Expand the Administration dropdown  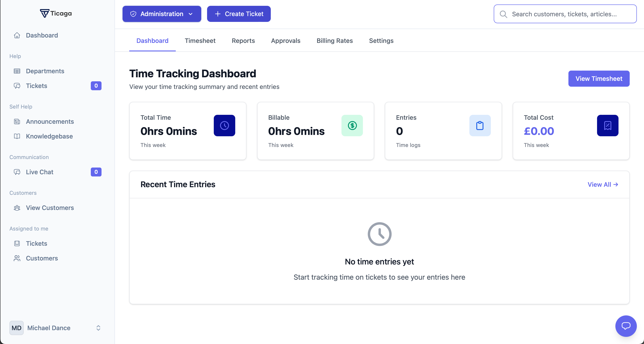click(x=161, y=14)
